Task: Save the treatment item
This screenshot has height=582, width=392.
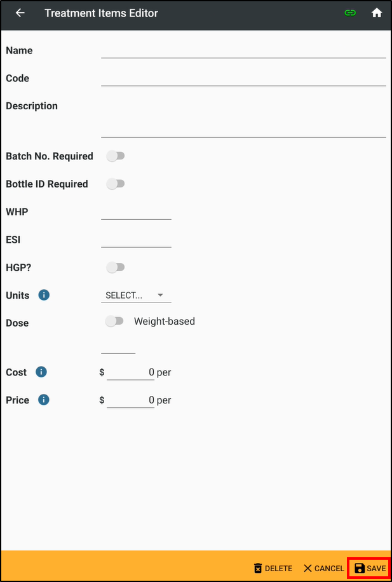Action: (370, 568)
